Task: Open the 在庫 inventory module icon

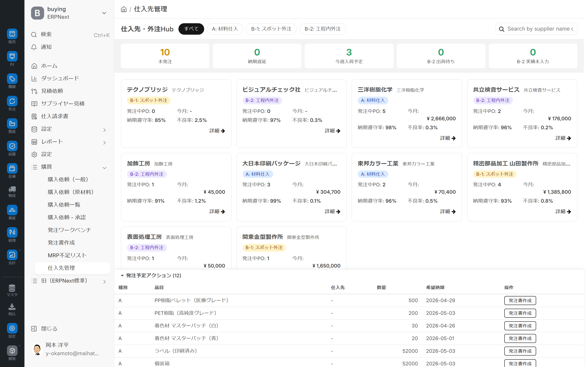Action: pyautogui.click(x=12, y=168)
